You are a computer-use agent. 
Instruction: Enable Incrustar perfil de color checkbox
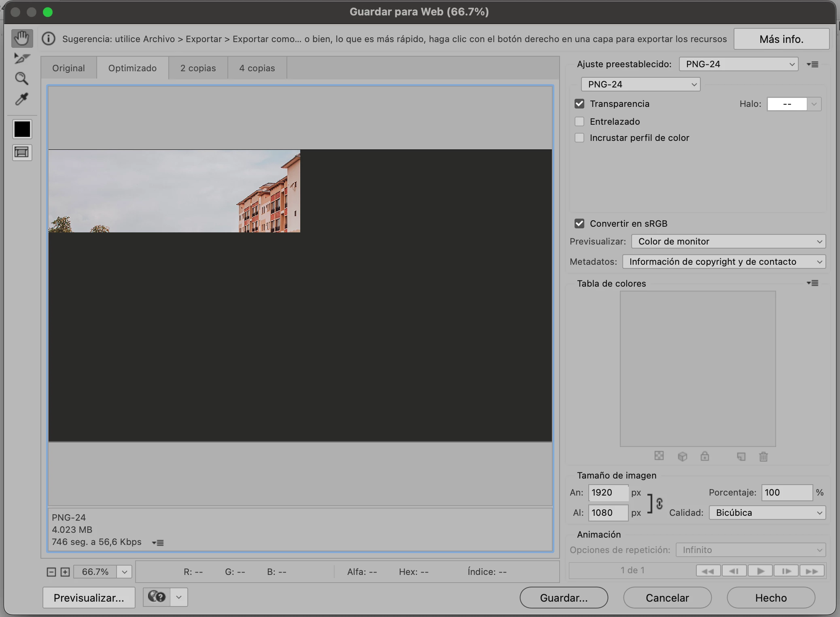(x=579, y=138)
